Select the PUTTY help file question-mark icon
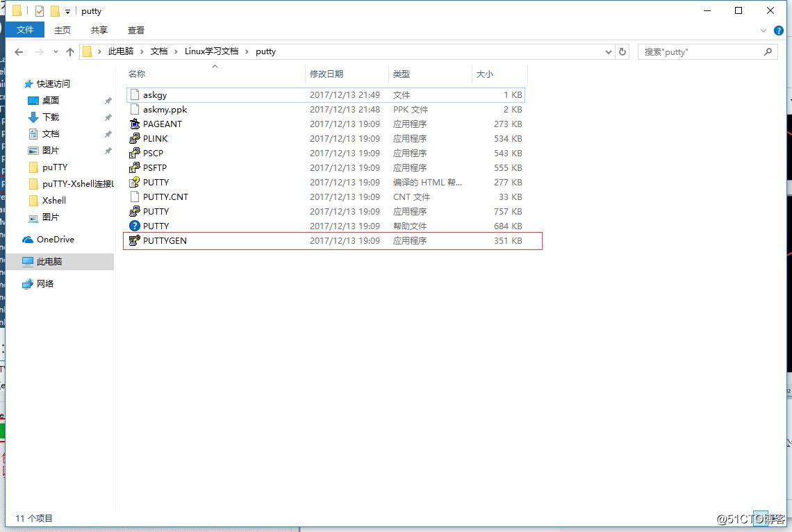 [x=134, y=226]
